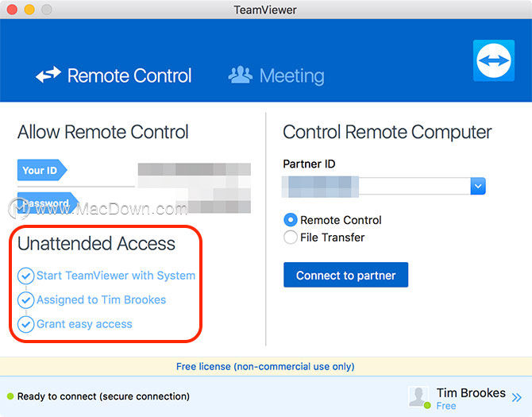Select the File Transfer radio button
Viewport: 532px width, 417px height.
pyautogui.click(x=291, y=237)
